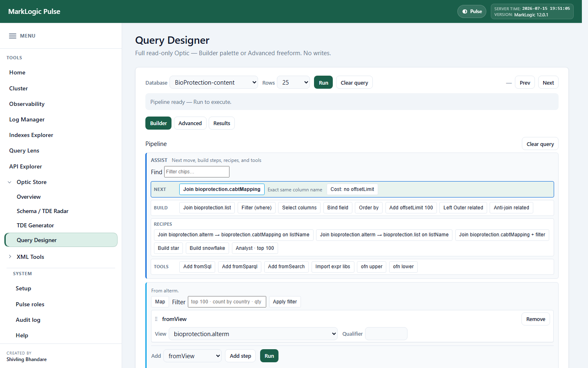588x368 pixels.
Task: Open the View dropdown bioprotection.alterm
Action: tap(253, 334)
